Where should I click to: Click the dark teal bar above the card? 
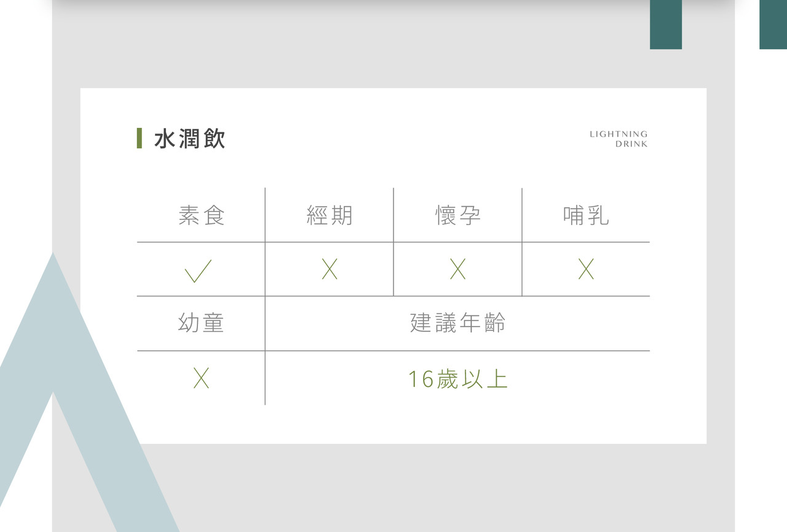coord(666,23)
